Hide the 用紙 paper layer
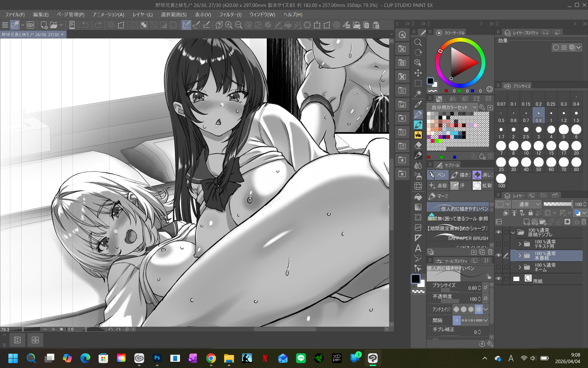The width and height of the screenshot is (588, 368). 498,279
